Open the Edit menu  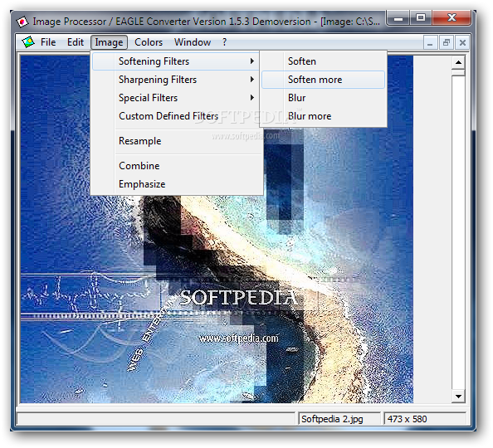[76, 42]
